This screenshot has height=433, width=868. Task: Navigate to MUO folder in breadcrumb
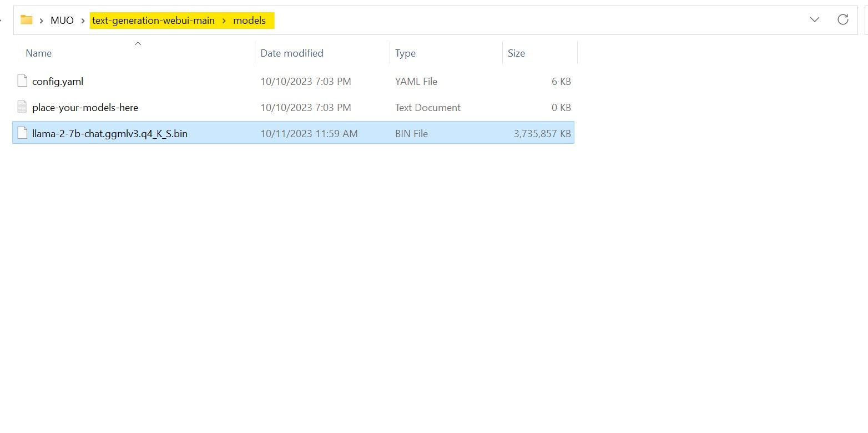coord(62,21)
